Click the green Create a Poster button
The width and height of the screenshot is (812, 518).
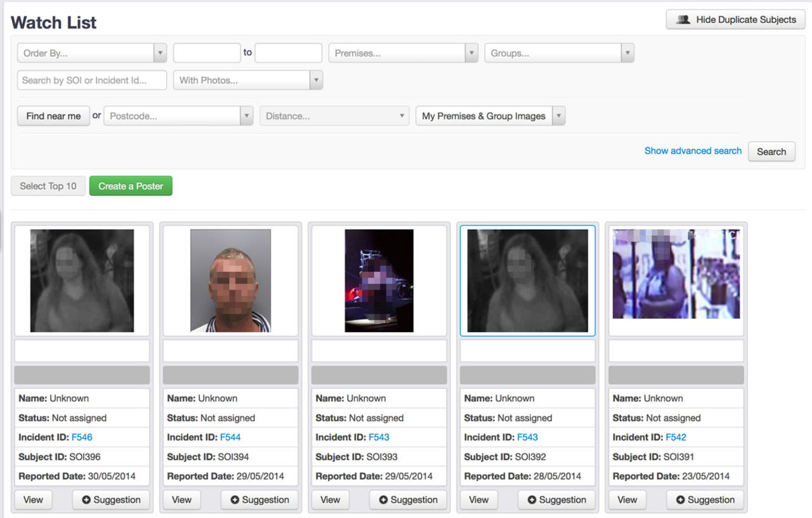(131, 186)
